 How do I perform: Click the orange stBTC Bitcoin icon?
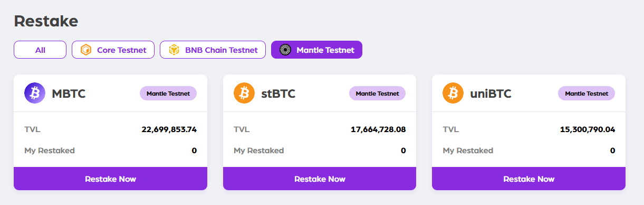[x=244, y=93]
